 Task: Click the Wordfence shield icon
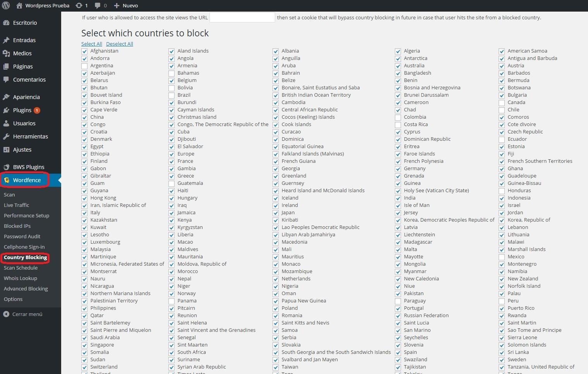point(7,180)
